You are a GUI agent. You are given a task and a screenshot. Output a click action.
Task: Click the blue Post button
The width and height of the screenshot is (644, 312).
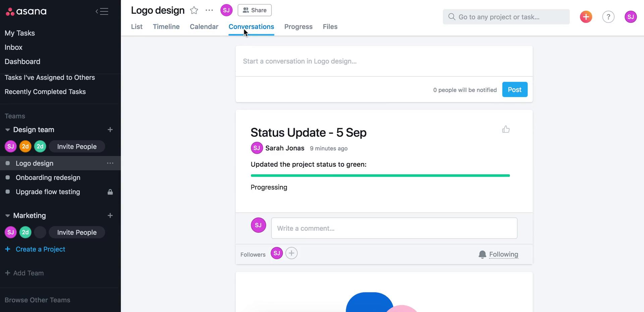click(515, 90)
